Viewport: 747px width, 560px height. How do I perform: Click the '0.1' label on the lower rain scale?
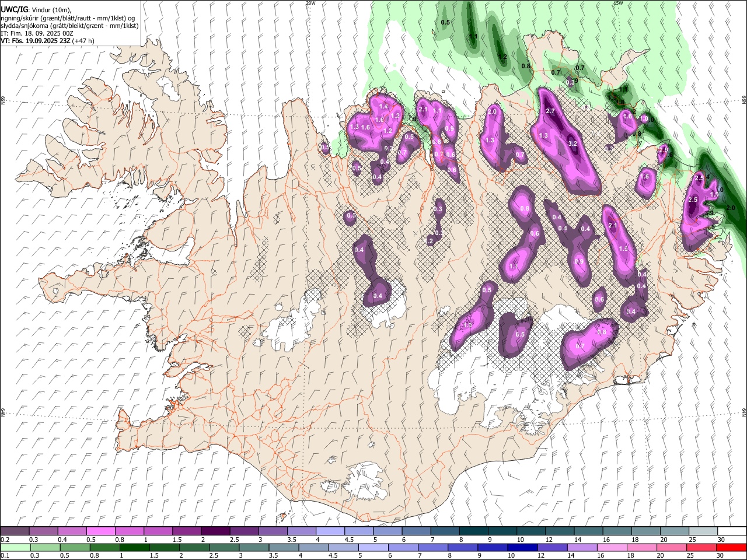click(5, 556)
